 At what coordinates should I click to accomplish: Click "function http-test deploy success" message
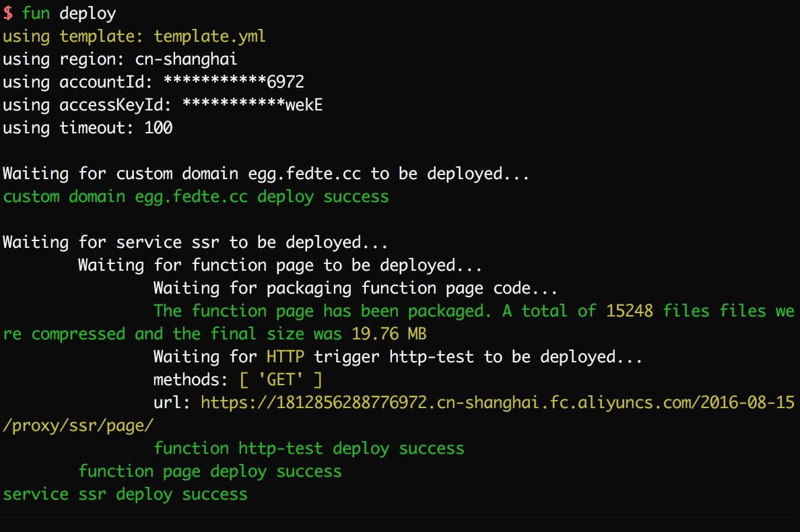click(308, 448)
